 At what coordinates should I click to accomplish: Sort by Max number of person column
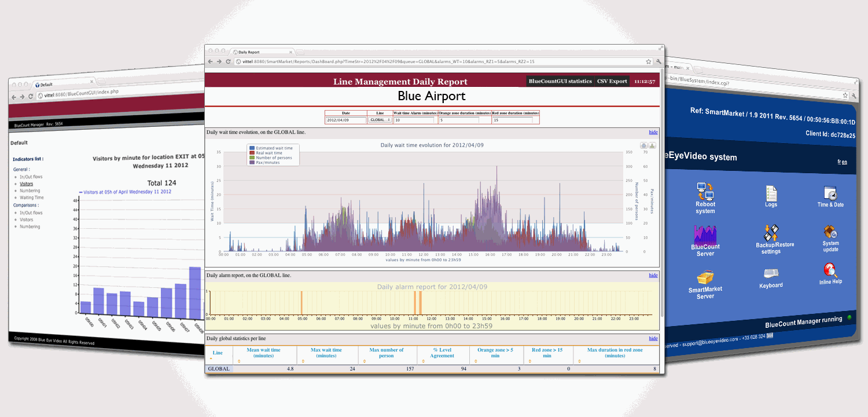tap(387, 355)
